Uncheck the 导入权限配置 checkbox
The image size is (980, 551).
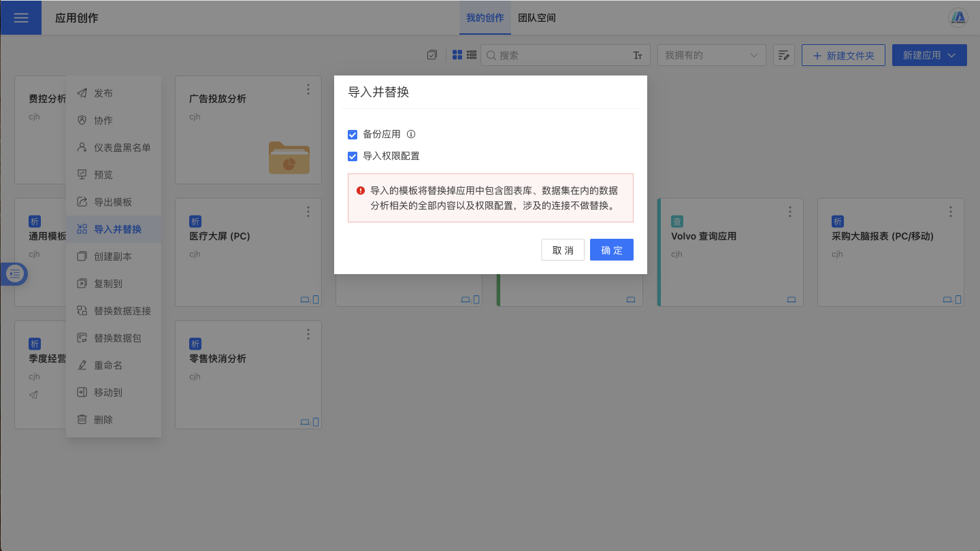(353, 156)
